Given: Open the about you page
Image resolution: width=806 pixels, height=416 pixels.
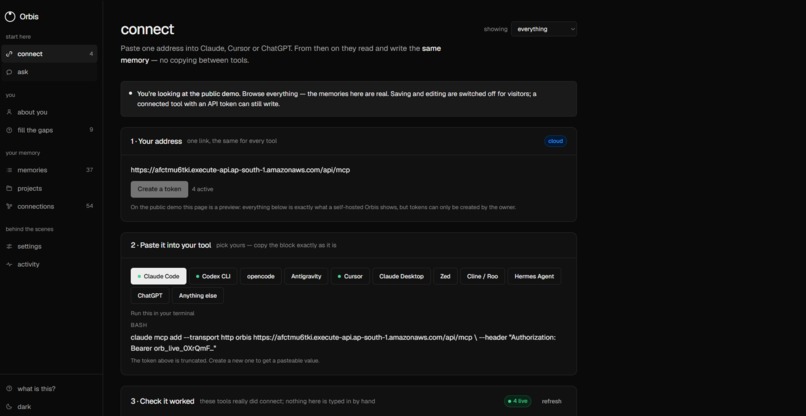Looking at the screenshot, I should (48, 112).
